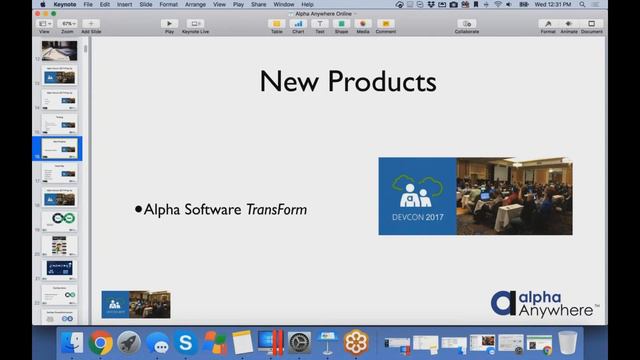Viewport: 640px width, 360px height.
Task: Open Launchpad rocket icon in Dock
Action: pos(129,342)
